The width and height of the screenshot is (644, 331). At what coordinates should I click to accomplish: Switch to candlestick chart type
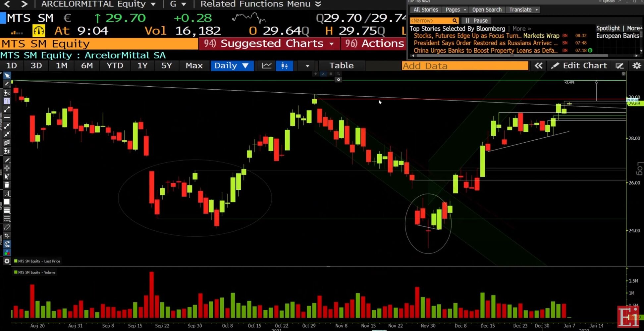[x=285, y=66]
